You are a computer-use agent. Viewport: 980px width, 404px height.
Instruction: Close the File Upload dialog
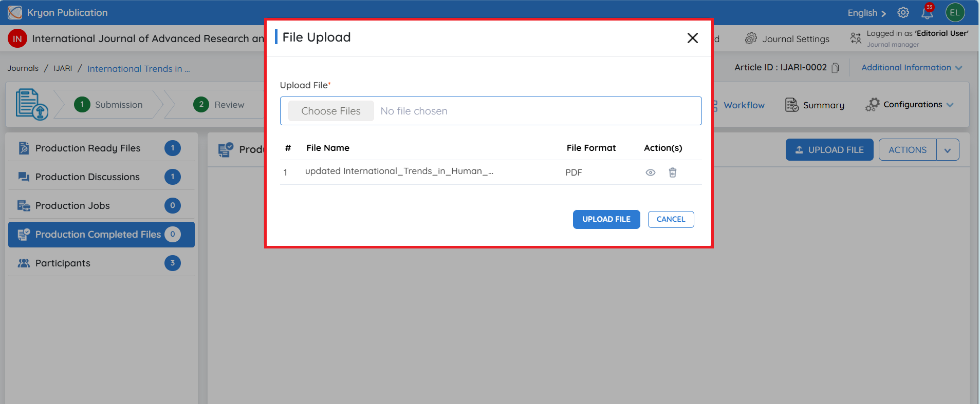pos(692,38)
